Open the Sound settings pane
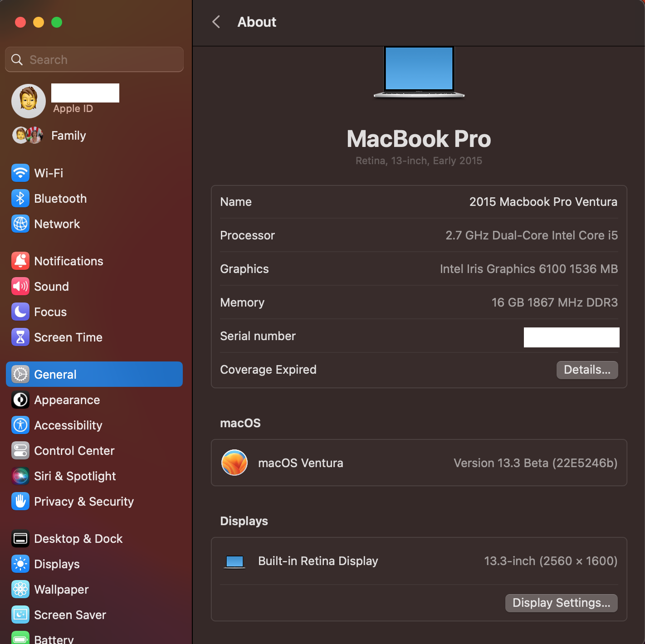This screenshot has height=644, width=645. tap(94, 286)
